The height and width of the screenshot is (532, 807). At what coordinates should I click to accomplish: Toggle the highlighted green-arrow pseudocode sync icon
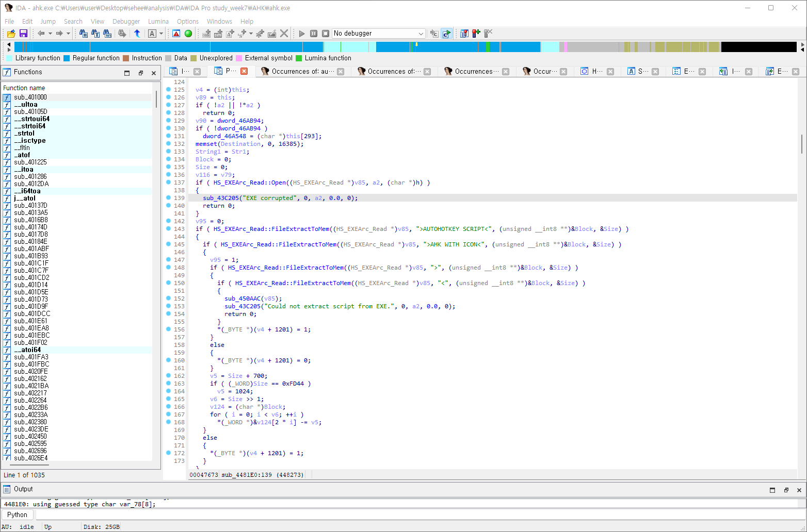pyautogui.click(x=446, y=34)
